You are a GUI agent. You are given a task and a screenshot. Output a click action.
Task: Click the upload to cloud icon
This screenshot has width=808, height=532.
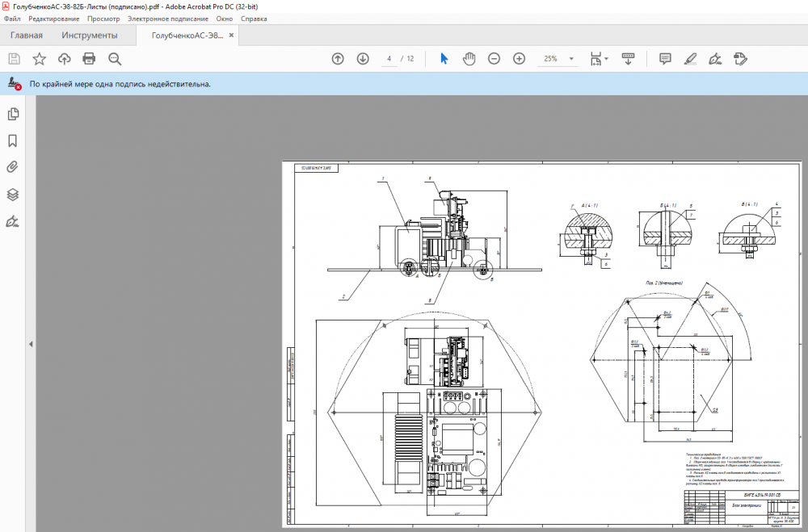tap(65, 59)
